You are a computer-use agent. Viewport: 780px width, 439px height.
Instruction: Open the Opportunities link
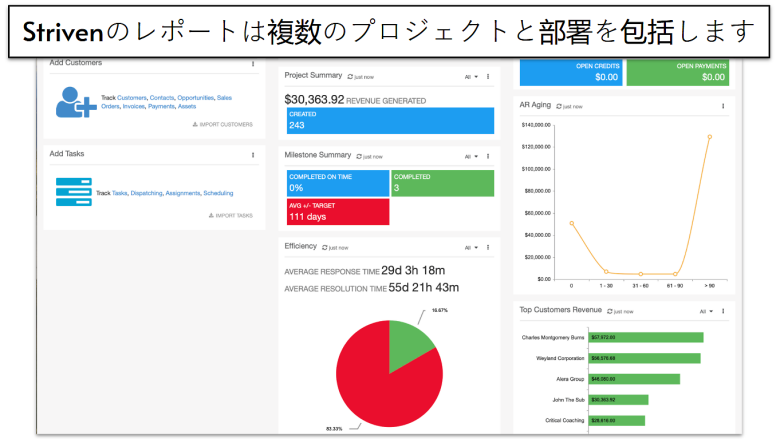pyautogui.click(x=195, y=98)
